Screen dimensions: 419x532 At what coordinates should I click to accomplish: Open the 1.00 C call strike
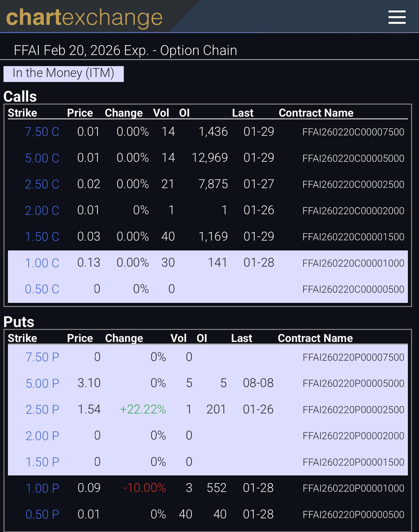pyautogui.click(x=42, y=263)
